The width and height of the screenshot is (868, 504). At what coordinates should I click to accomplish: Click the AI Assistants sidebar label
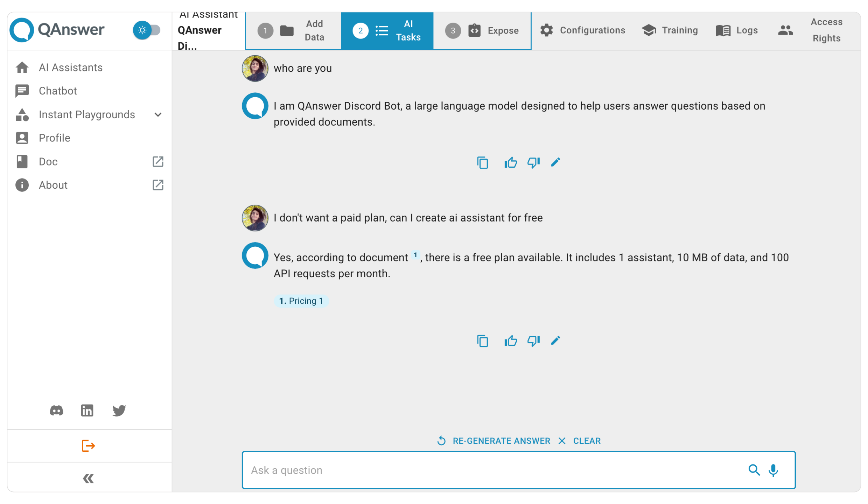coord(71,68)
